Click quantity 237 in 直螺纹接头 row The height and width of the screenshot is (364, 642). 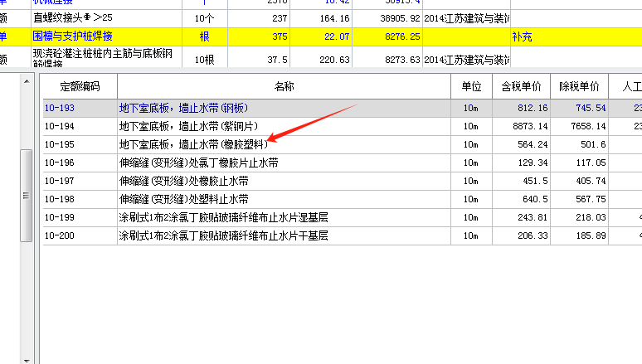tap(280, 18)
